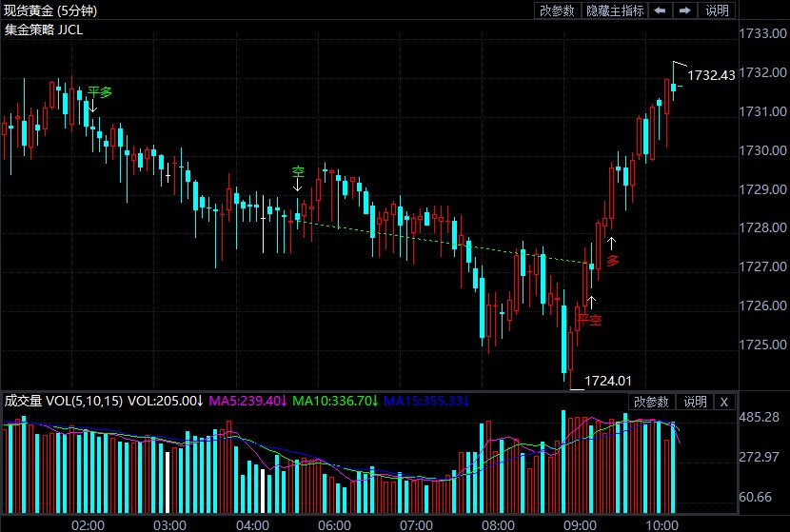Click the 485.28 volume axis label
Image resolution: width=790 pixels, height=532 pixels.
click(759, 417)
